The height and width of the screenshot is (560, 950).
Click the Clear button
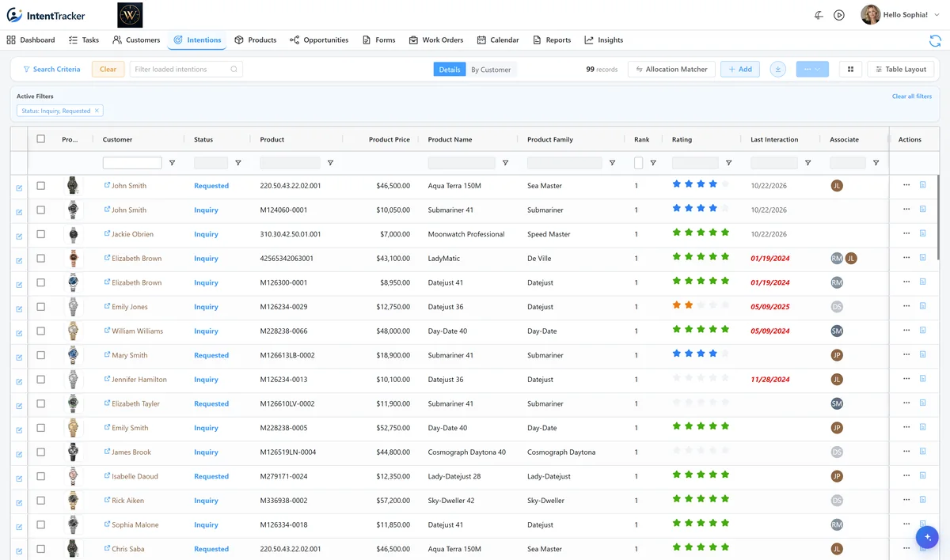[x=108, y=70]
